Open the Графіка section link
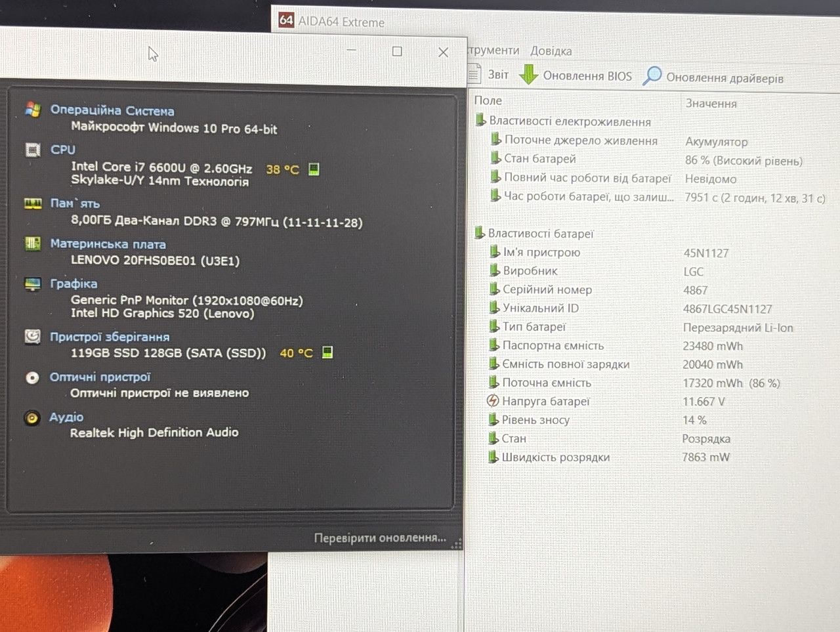The height and width of the screenshot is (632, 840). point(73,284)
